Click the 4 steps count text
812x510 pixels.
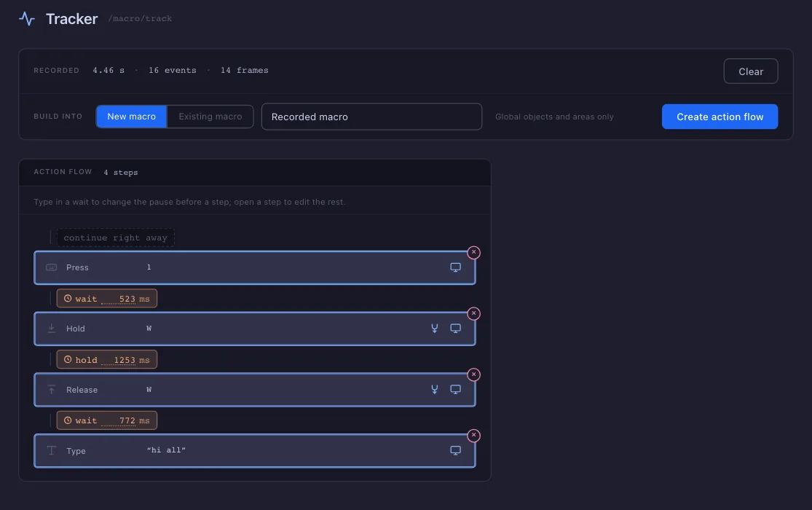(x=121, y=173)
